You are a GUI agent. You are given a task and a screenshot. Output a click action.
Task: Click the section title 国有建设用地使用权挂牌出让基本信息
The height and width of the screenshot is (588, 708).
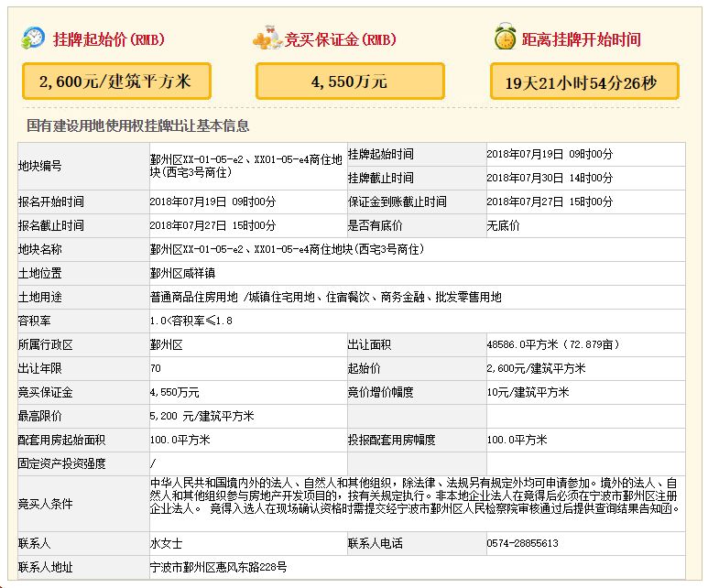click(137, 125)
